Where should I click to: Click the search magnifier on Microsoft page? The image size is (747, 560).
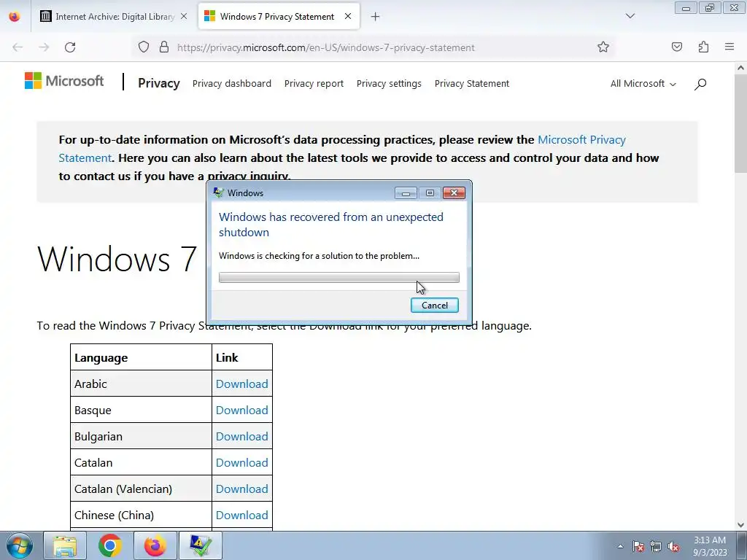click(700, 85)
